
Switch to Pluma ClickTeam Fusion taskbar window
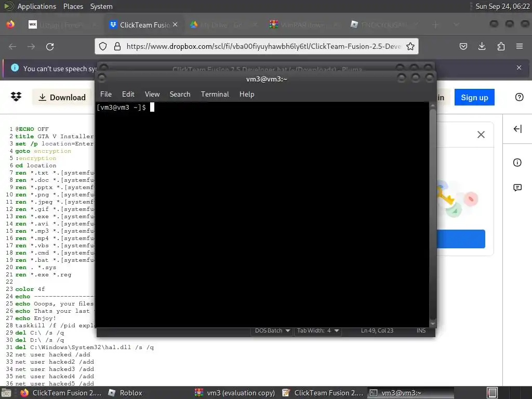click(x=323, y=393)
